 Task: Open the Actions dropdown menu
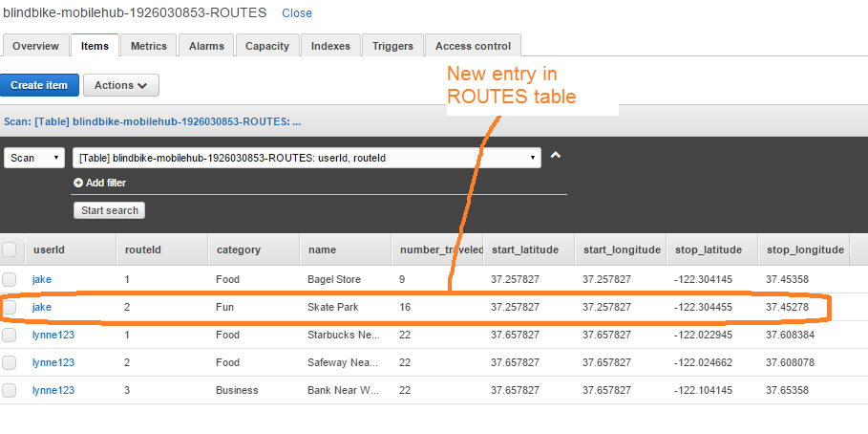tap(120, 85)
